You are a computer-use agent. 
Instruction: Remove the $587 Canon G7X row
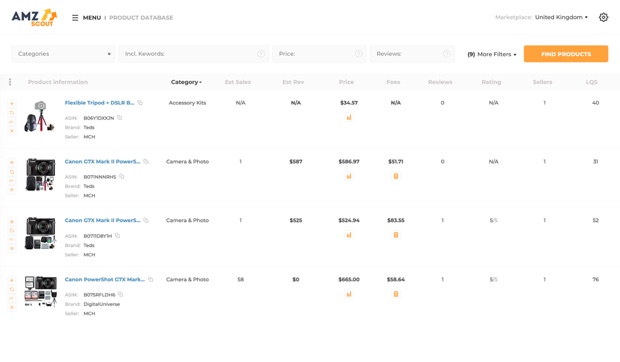(12, 190)
